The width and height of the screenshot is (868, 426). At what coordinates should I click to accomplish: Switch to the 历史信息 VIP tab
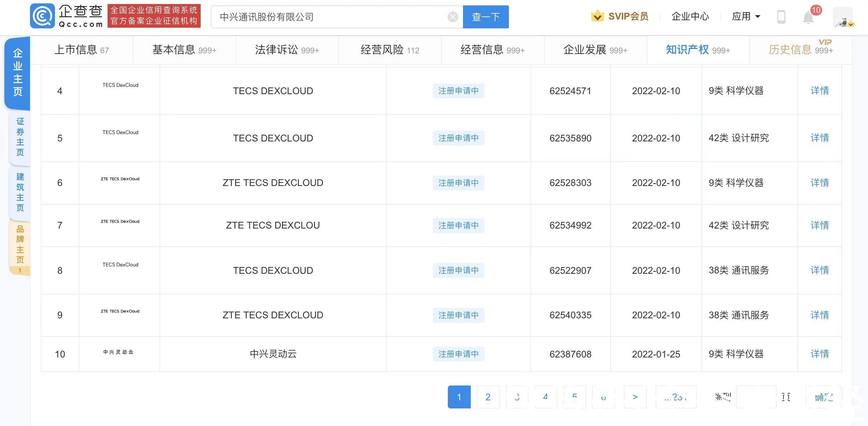click(x=801, y=50)
